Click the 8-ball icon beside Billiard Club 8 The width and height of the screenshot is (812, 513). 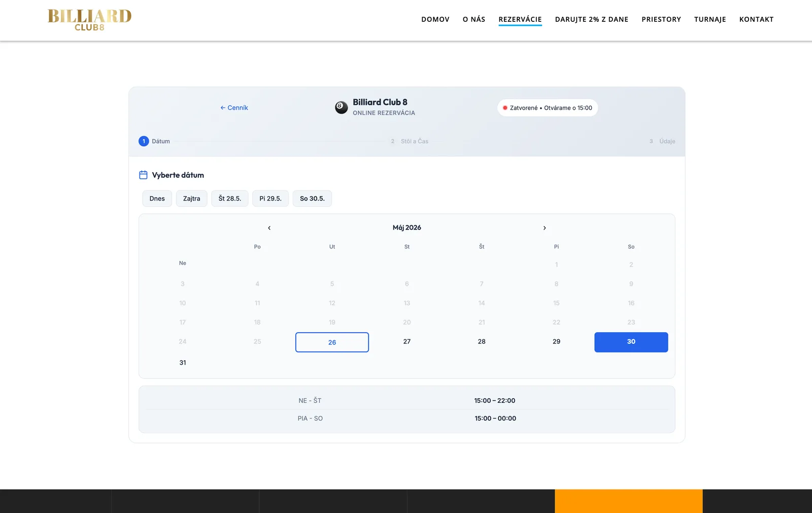point(342,107)
